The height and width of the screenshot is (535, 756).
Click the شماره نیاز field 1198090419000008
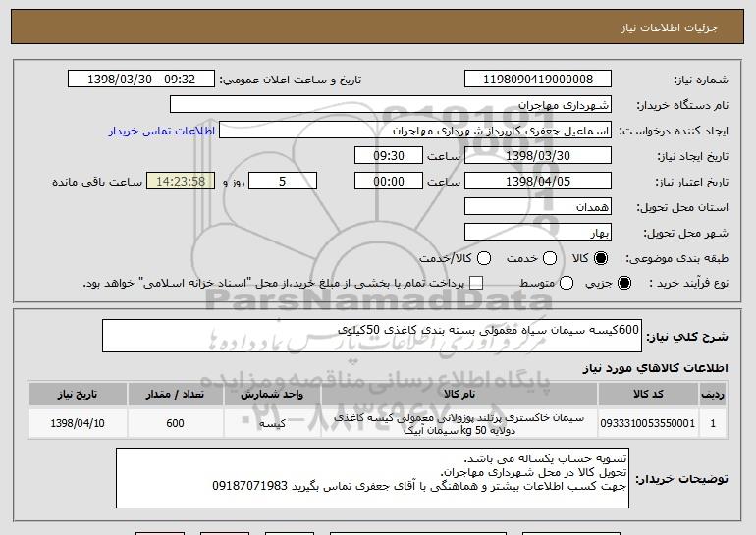point(538,80)
